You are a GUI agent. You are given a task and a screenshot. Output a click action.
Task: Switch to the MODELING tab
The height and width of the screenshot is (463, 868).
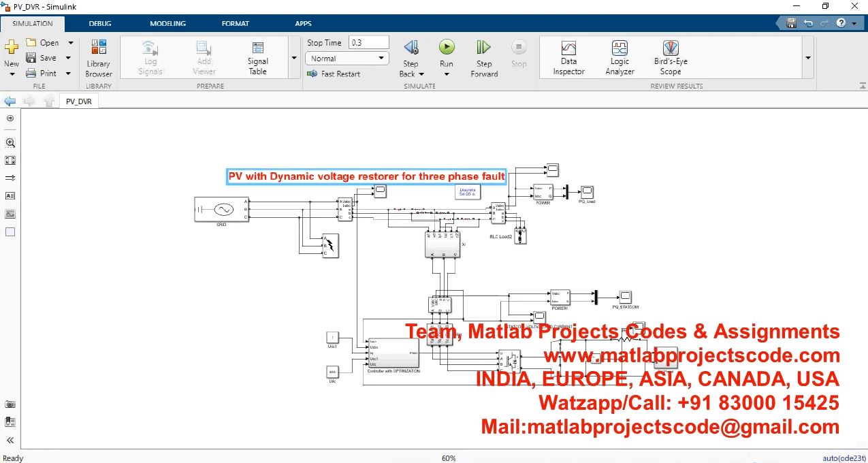coord(167,24)
